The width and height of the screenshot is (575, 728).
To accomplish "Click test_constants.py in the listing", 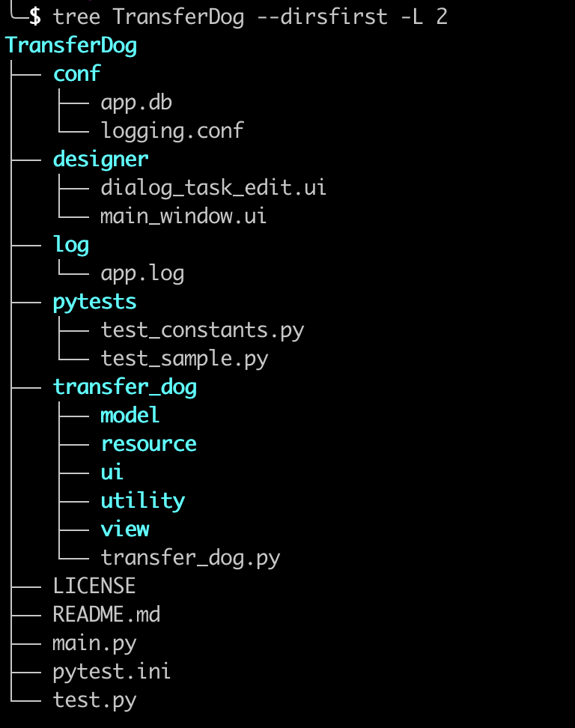I will pos(202,330).
